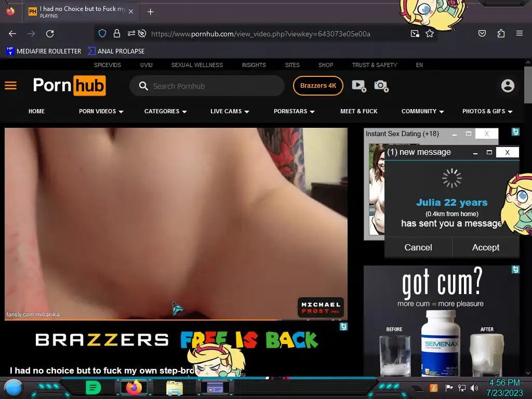Click the upload video icon

tap(359, 86)
